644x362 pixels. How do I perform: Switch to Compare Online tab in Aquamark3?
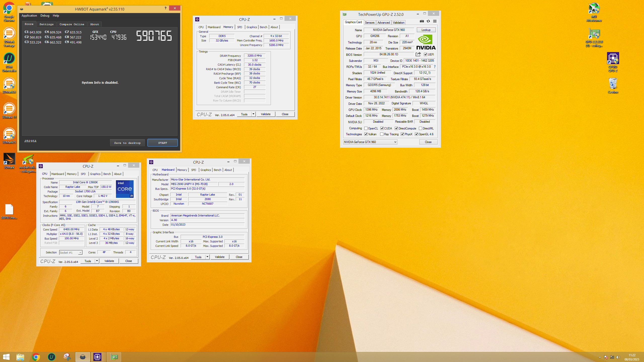point(72,24)
